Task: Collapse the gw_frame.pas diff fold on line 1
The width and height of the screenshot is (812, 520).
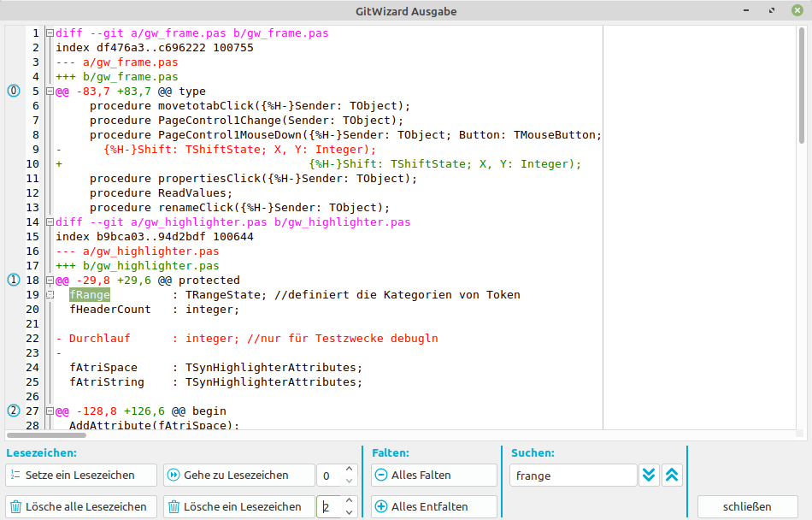Action: coord(50,33)
